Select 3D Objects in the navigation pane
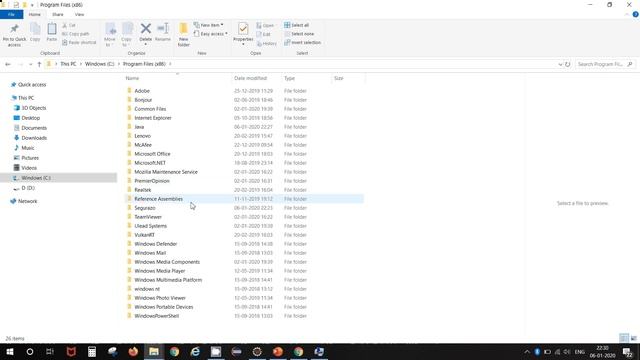Viewport: 640px width, 360px height. [x=33, y=108]
